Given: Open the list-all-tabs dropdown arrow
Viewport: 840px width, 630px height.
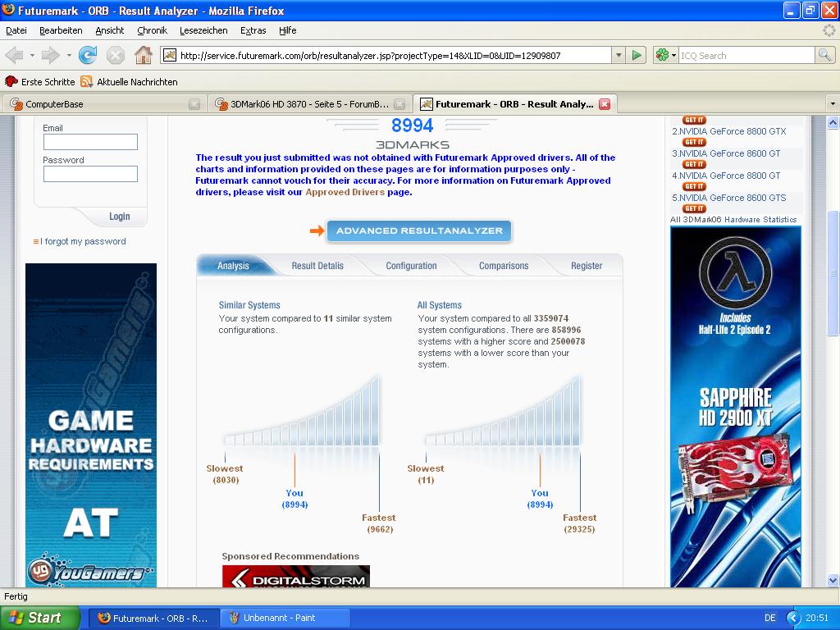Looking at the screenshot, I should 833,104.
